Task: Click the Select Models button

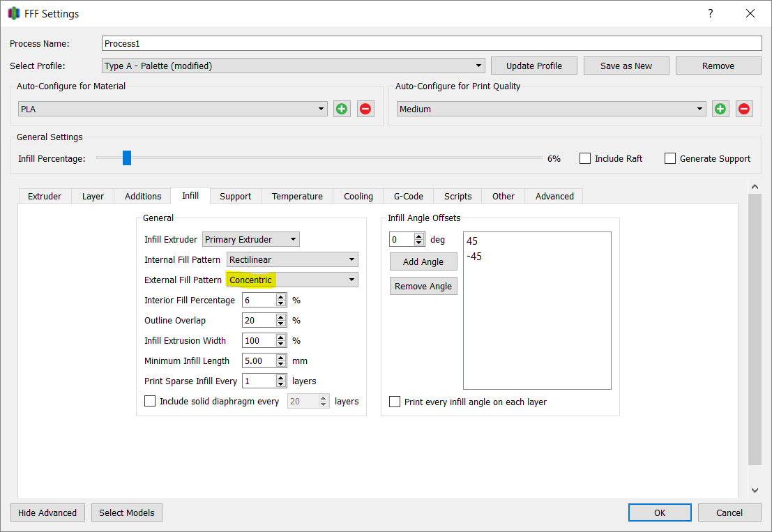Action: pyautogui.click(x=126, y=512)
